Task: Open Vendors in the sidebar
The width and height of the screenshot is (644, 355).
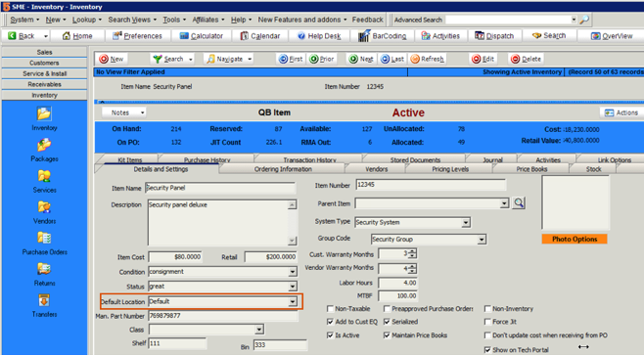Action: point(44,212)
